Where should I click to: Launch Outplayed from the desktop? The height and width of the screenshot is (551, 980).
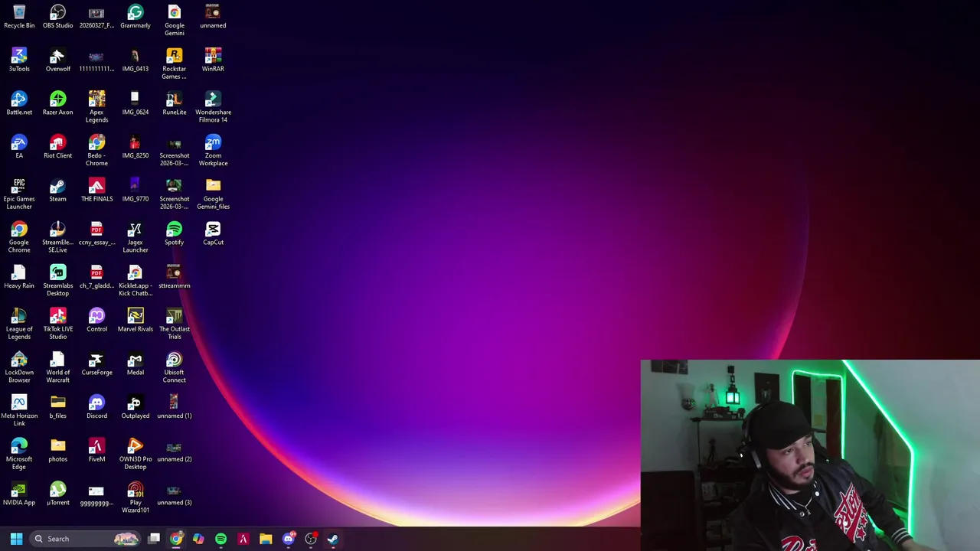click(136, 407)
